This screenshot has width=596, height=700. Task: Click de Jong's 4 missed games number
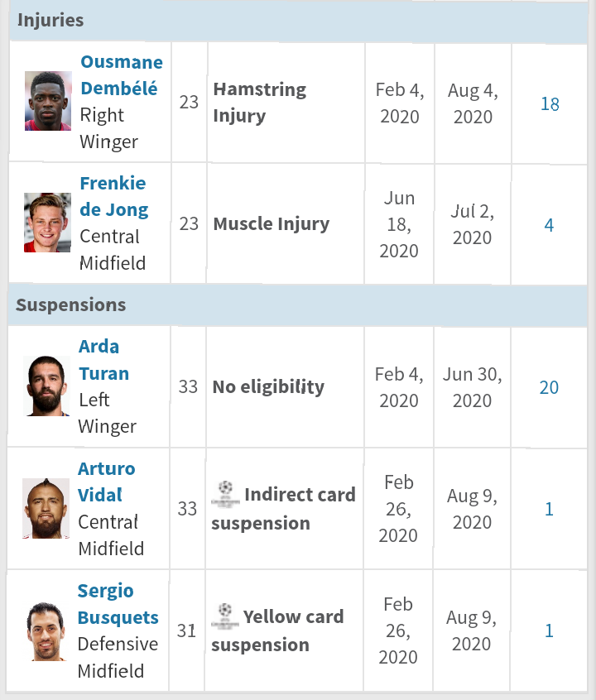point(549,225)
